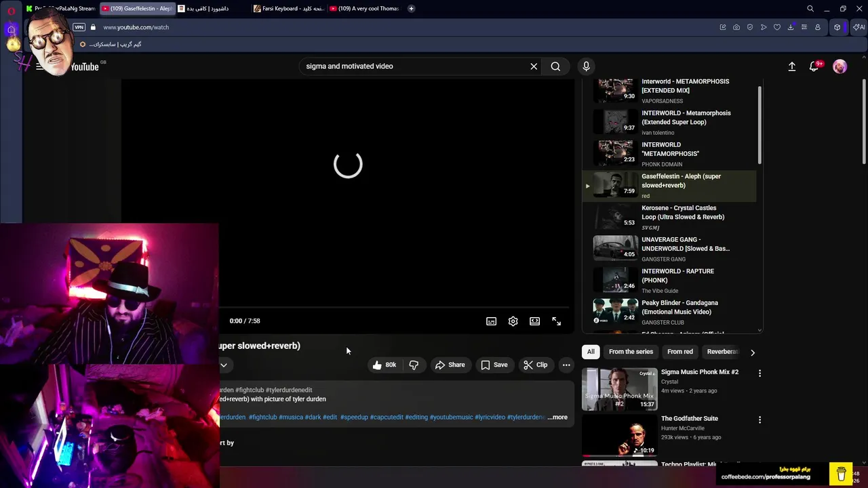The image size is (868, 488).
Task: Open YouTube notifications bell
Action: (814, 66)
